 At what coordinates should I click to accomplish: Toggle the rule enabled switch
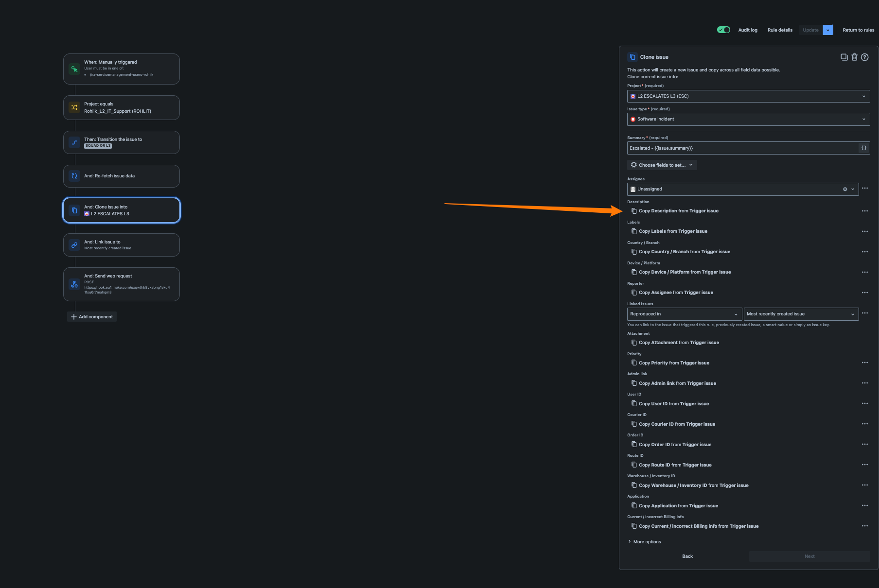coord(723,30)
